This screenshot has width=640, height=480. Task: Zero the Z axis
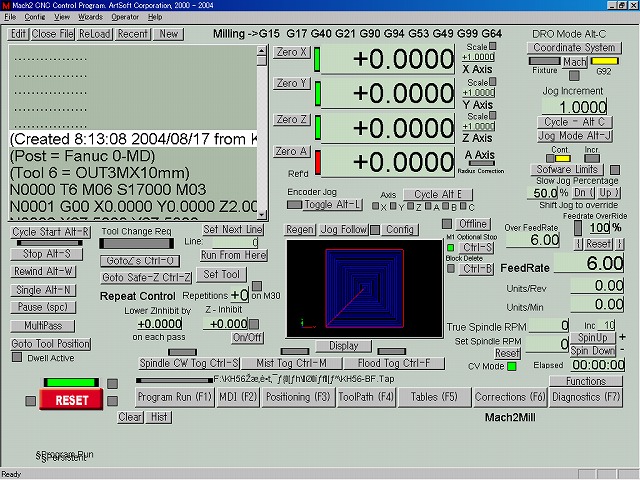point(292,120)
